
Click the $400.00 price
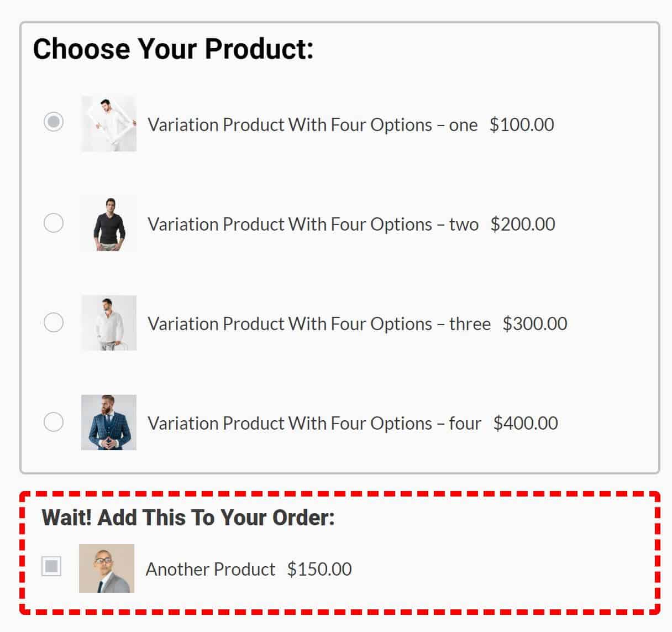(526, 424)
